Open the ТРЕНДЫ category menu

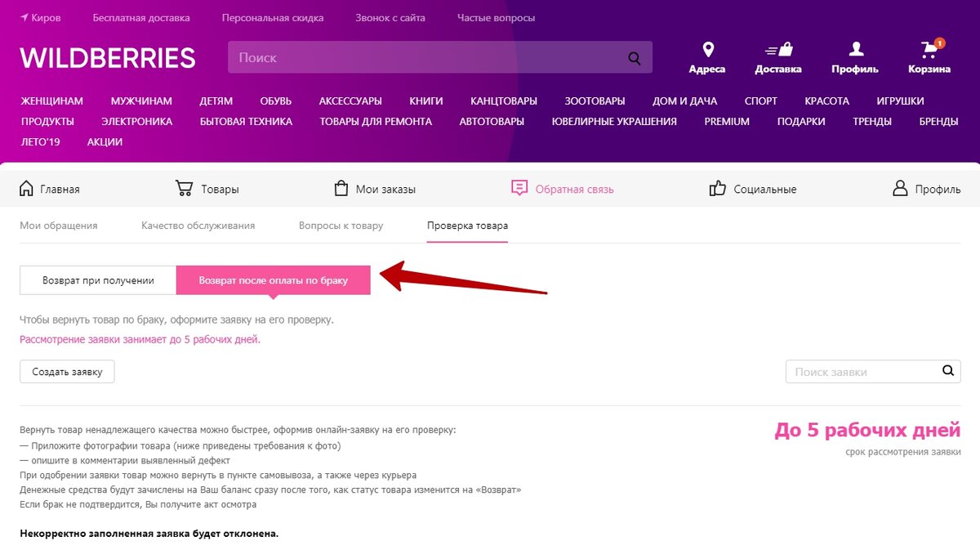point(872,122)
